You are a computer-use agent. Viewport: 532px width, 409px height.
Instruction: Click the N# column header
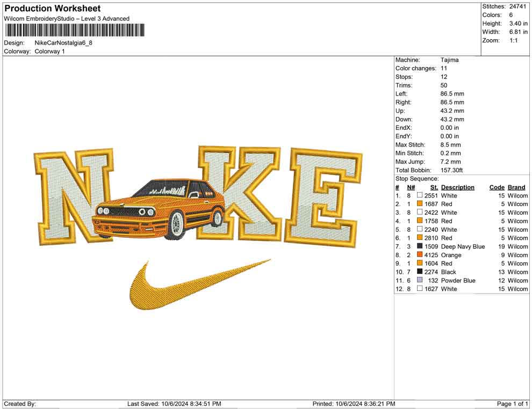pos(411,187)
